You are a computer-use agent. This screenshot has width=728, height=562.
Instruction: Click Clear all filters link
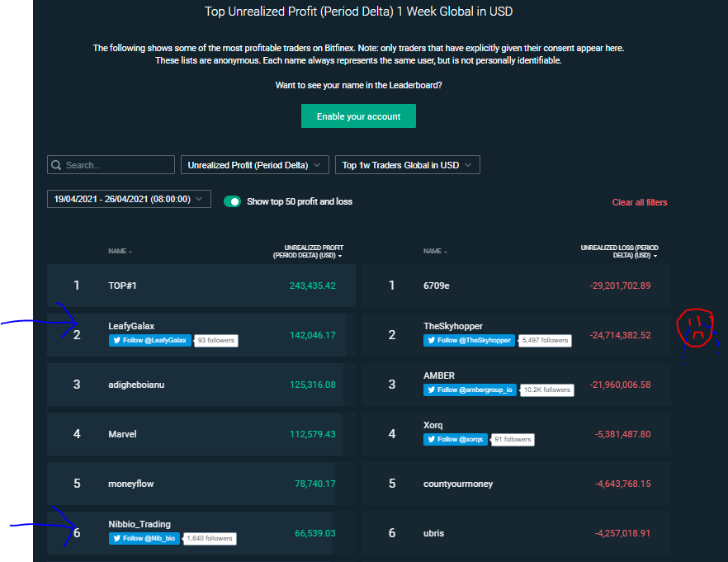pos(640,202)
